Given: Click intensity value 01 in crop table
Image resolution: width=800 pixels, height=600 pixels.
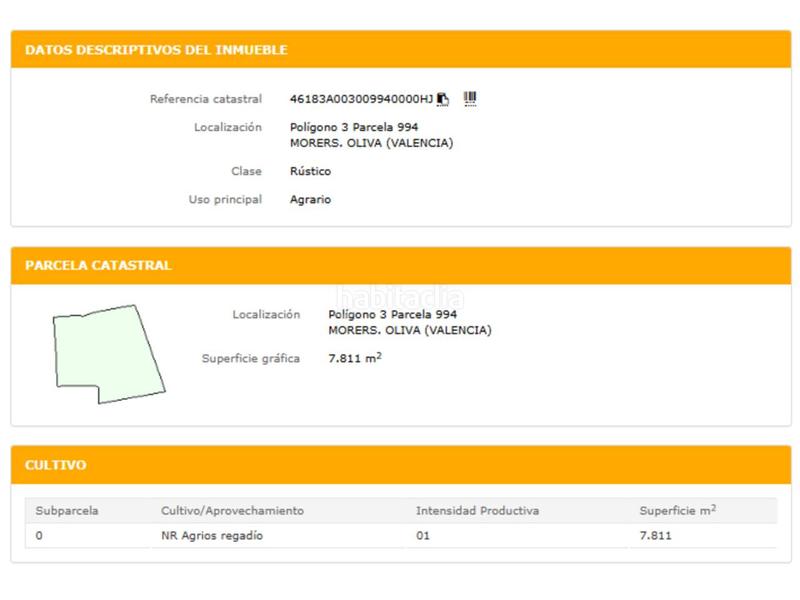Looking at the screenshot, I should click(422, 536).
